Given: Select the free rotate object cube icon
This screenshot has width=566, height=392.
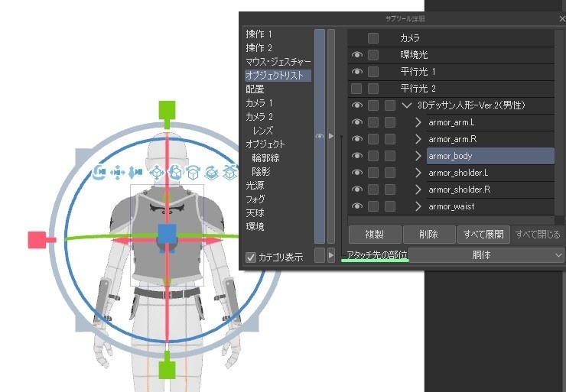Looking at the screenshot, I should click(175, 173).
